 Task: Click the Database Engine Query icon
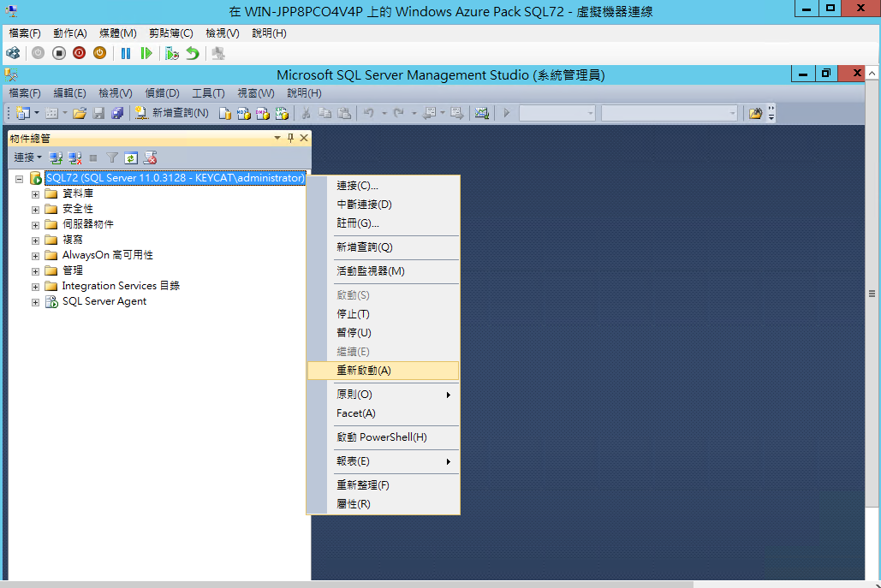[x=224, y=114]
